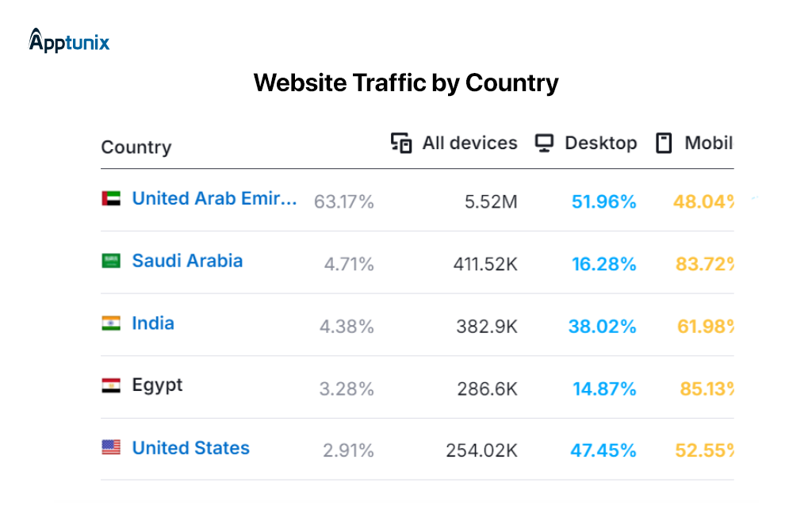This screenshot has height=513, width=812.
Task: Sort by All devices column label
Action: 469,144
